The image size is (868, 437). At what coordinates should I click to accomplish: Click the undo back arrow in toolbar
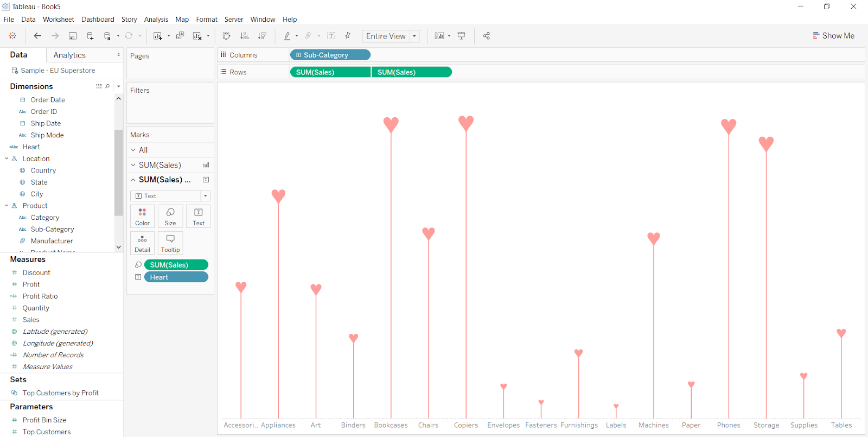coord(37,36)
